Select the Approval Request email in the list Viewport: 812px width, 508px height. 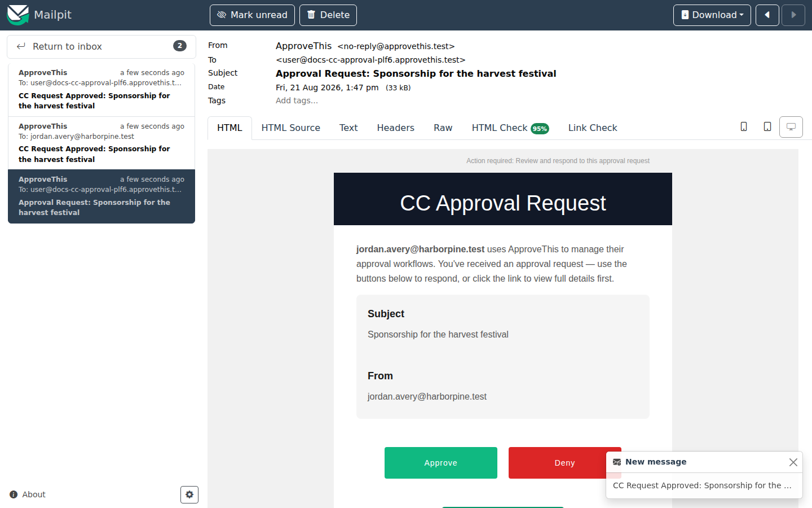tap(101, 196)
